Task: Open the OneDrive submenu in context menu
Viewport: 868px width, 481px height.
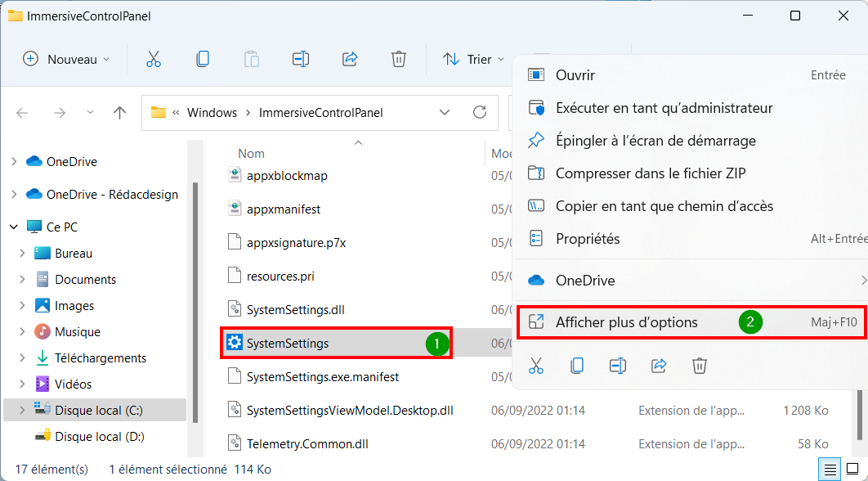Action: pos(690,281)
